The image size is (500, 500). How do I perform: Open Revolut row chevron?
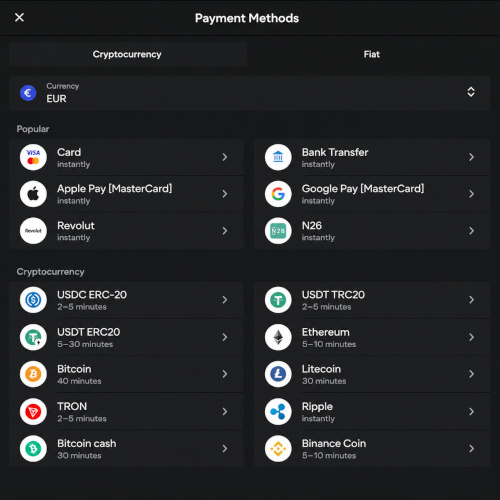225,231
